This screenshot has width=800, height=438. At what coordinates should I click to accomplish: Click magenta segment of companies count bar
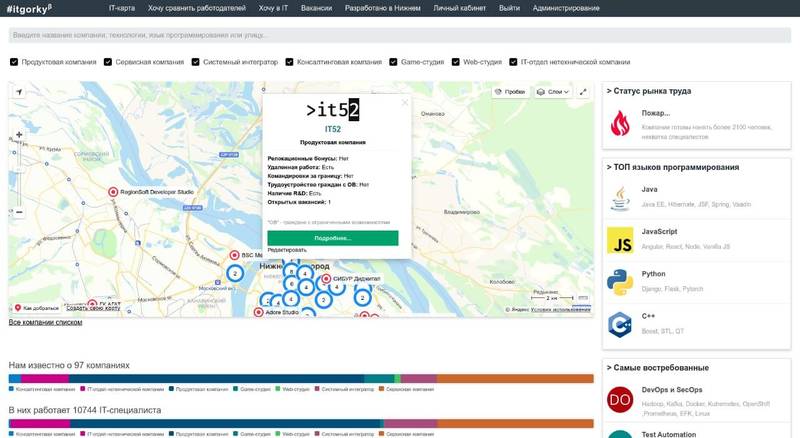[x=45, y=378]
